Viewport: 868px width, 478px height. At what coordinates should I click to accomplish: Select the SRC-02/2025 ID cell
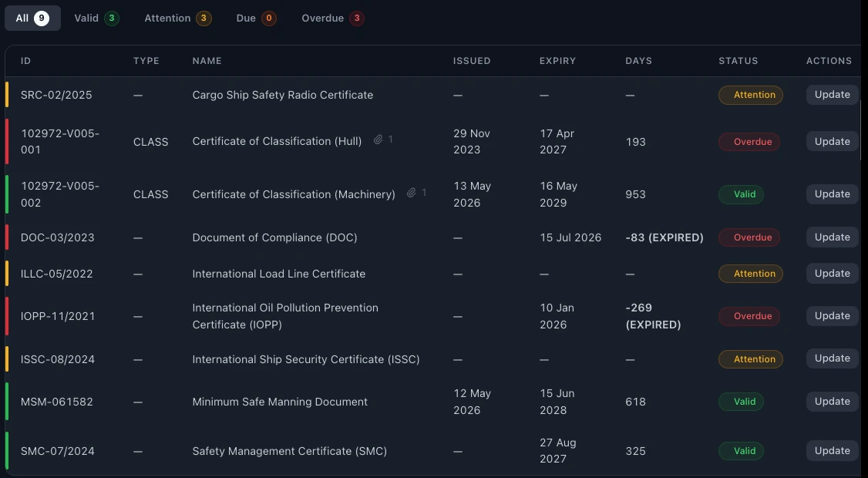[x=56, y=95]
